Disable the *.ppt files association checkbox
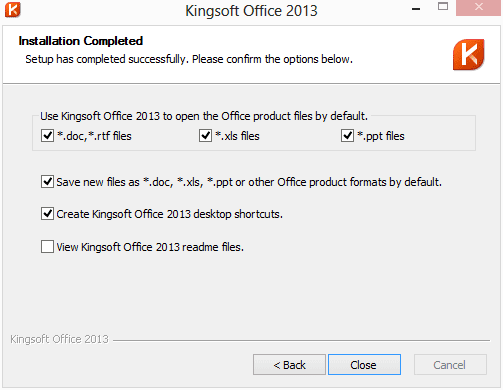 point(347,136)
